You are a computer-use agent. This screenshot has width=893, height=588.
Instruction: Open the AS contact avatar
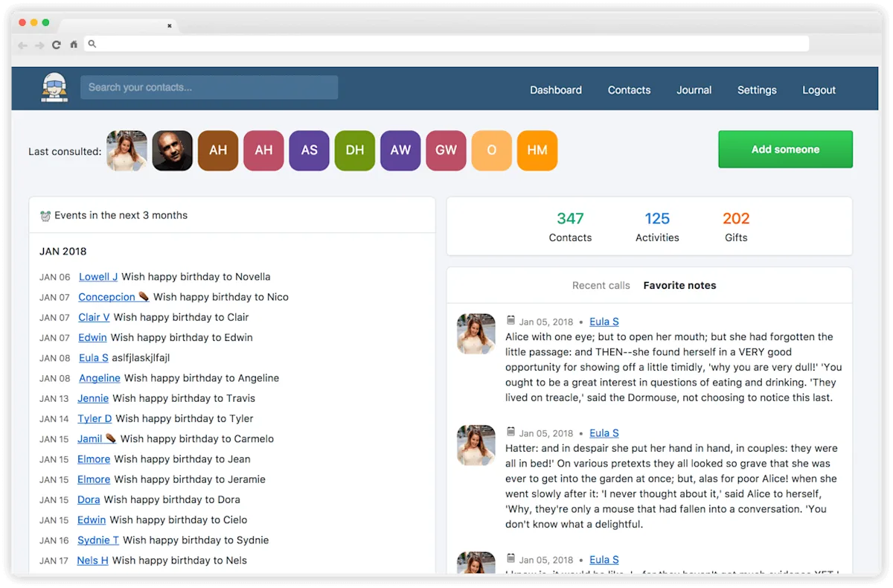310,150
